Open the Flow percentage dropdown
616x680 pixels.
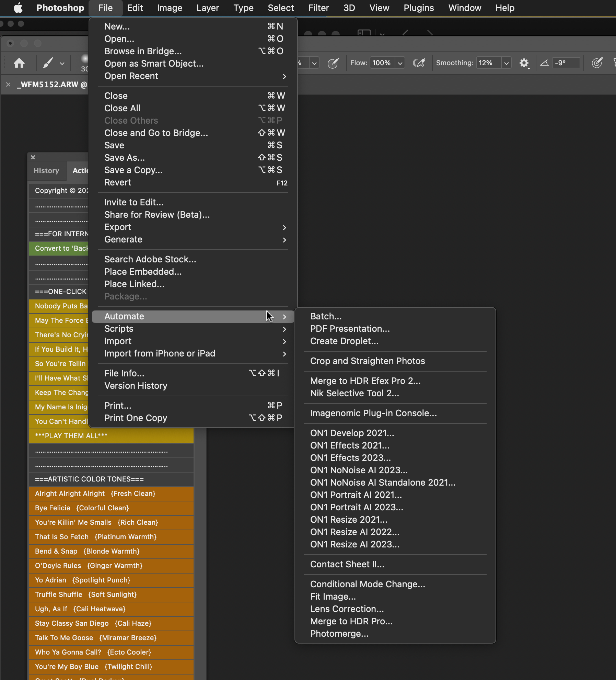pos(400,63)
